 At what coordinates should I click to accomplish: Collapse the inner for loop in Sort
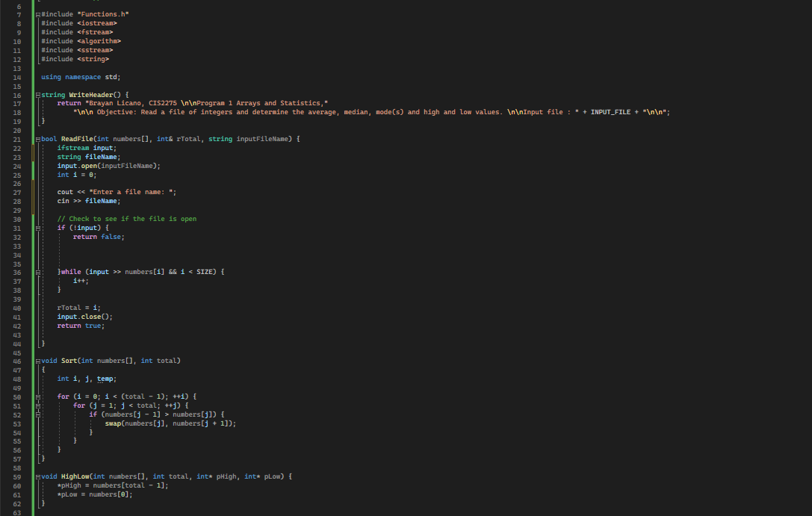click(37, 404)
